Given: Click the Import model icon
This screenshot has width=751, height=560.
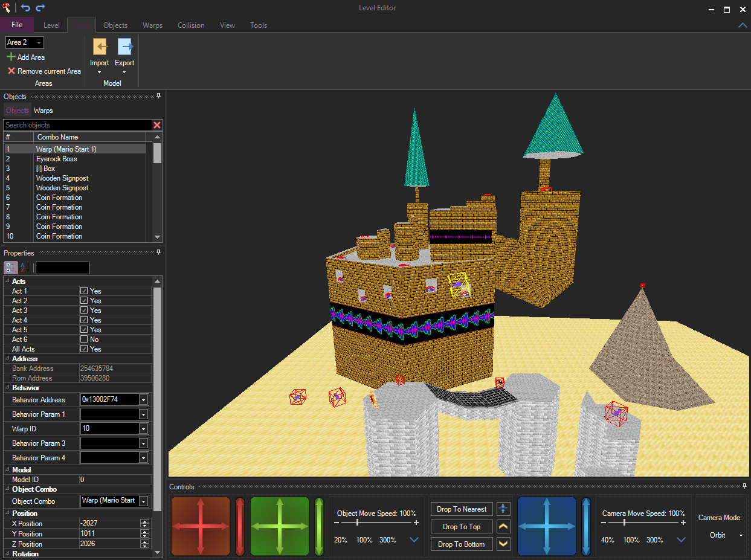Looking at the screenshot, I should [100, 47].
